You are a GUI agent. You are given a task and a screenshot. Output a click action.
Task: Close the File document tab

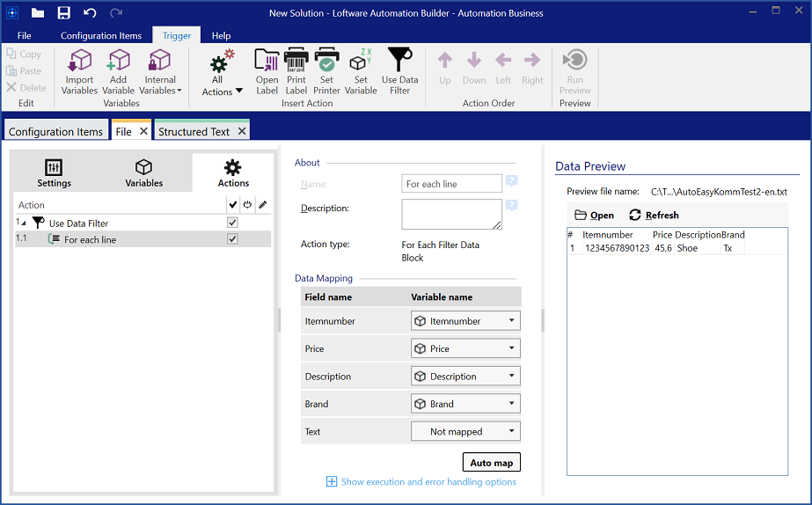tap(143, 131)
